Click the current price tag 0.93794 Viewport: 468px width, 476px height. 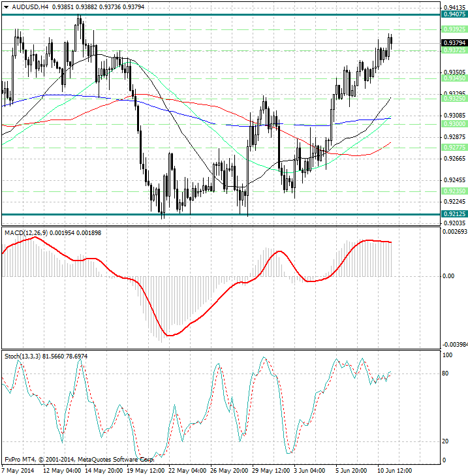pyautogui.click(x=453, y=43)
